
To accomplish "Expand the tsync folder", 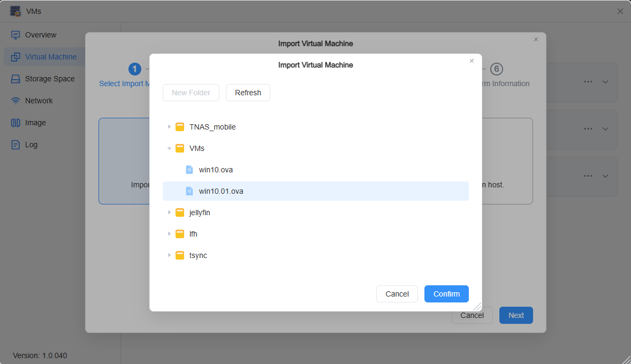I will (170, 255).
